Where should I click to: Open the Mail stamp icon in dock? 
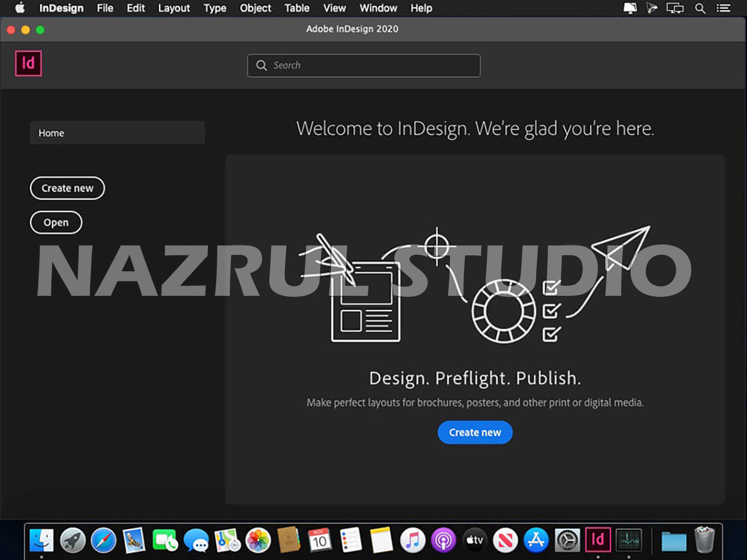click(134, 541)
